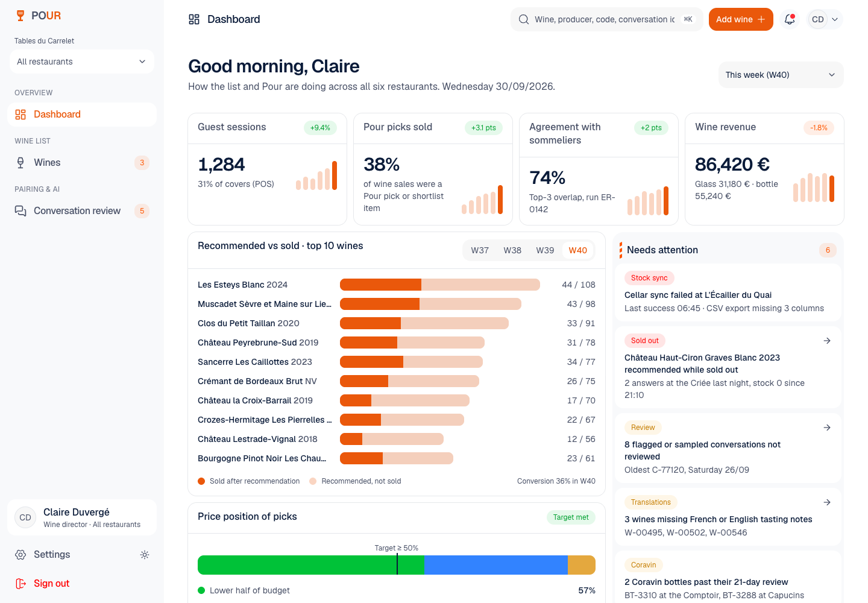Open Wines in sidebar navigation
The width and height of the screenshot is (868, 603).
tap(82, 163)
